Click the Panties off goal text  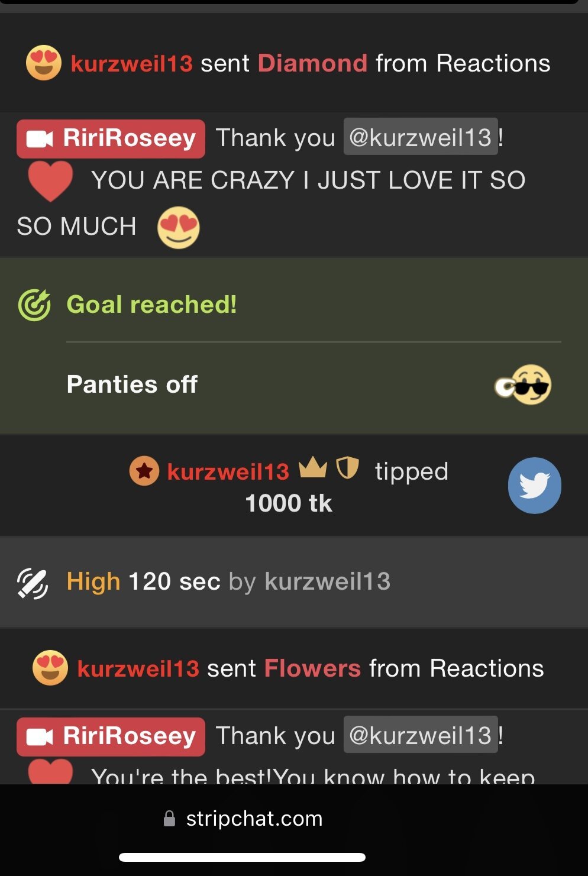click(132, 384)
